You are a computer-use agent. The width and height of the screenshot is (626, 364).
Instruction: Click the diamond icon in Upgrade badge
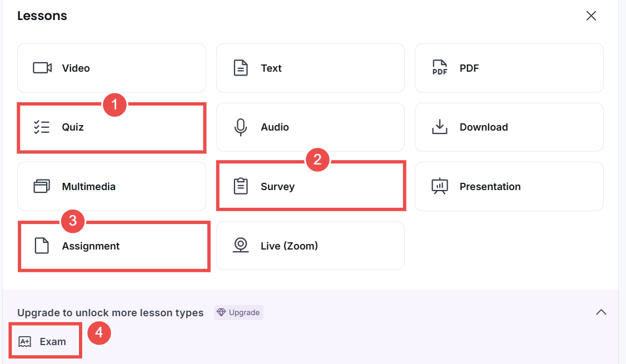(x=221, y=312)
